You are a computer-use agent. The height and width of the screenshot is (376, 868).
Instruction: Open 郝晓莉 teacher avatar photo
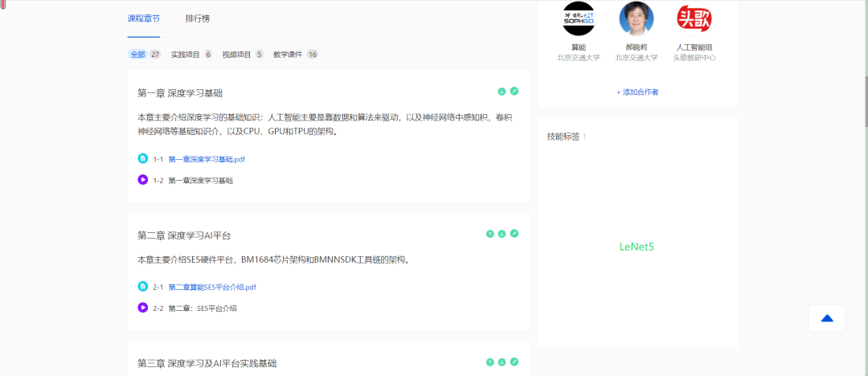pos(637,18)
